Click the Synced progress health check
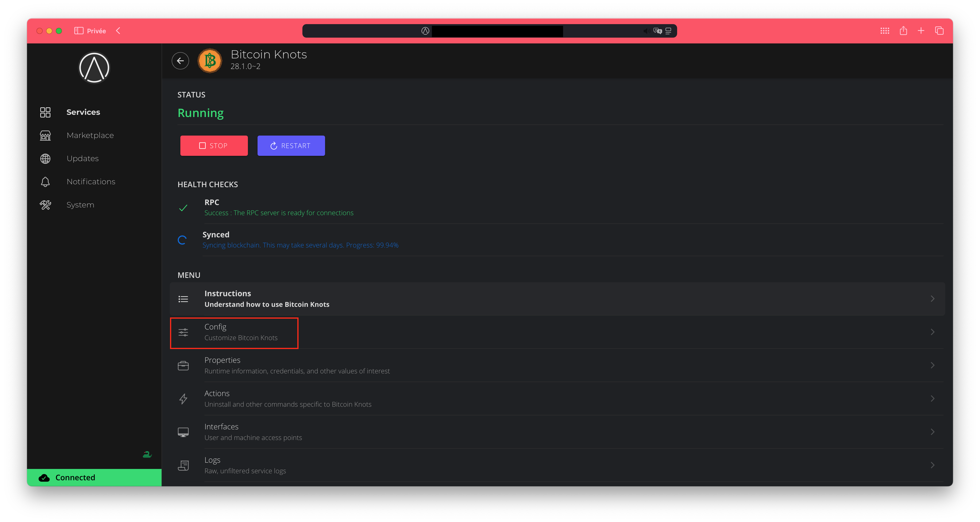Viewport: 980px width, 522px height. click(x=300, y=240)
